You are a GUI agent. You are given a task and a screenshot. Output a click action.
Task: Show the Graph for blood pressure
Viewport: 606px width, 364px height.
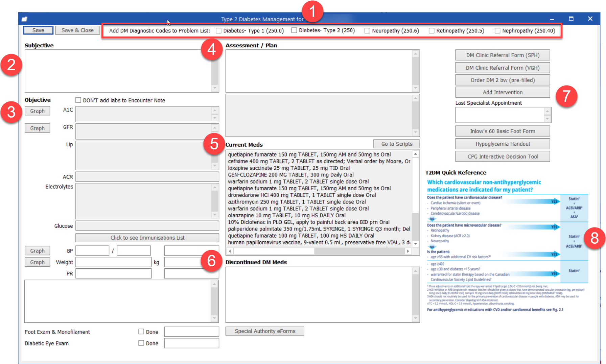37,251
